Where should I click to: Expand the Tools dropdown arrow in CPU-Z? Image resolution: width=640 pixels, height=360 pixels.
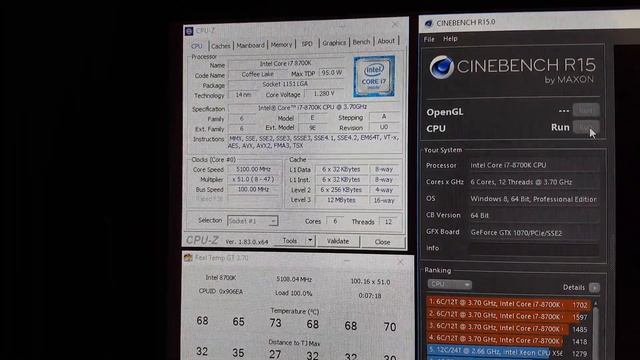(310, 240)
